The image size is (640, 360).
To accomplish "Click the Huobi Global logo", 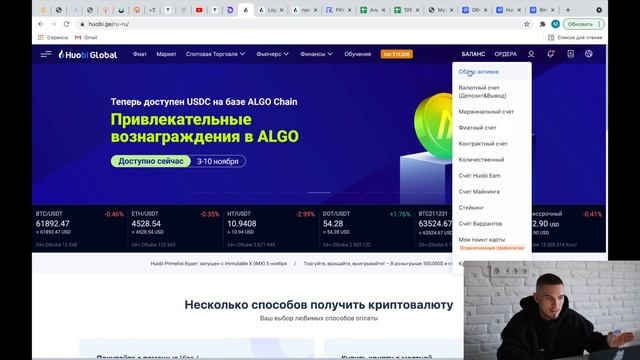I will click(88, 54).
